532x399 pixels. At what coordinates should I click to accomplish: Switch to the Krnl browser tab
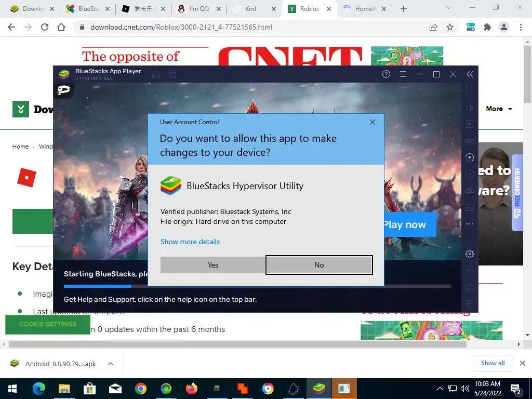click(255, 9)
